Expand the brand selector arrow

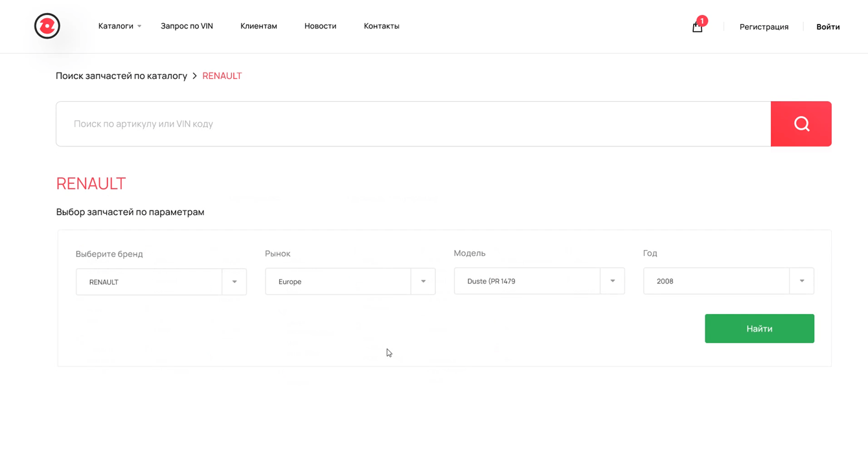coord(234,282)
